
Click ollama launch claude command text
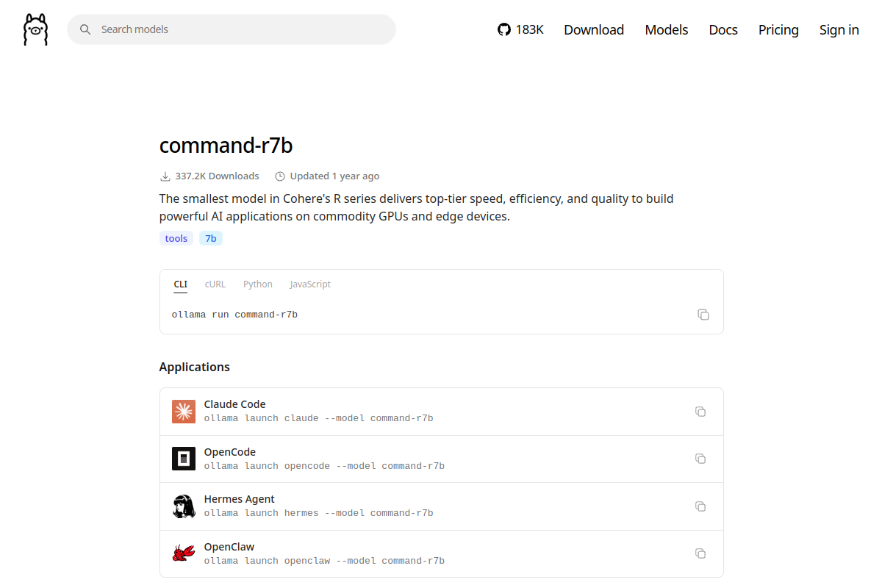click(318, 418)
